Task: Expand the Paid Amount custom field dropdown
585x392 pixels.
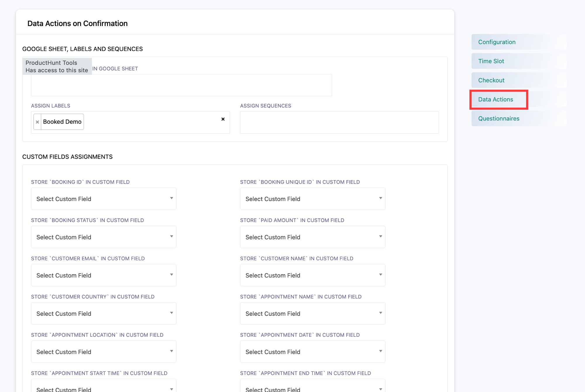Action: [313, 237]
